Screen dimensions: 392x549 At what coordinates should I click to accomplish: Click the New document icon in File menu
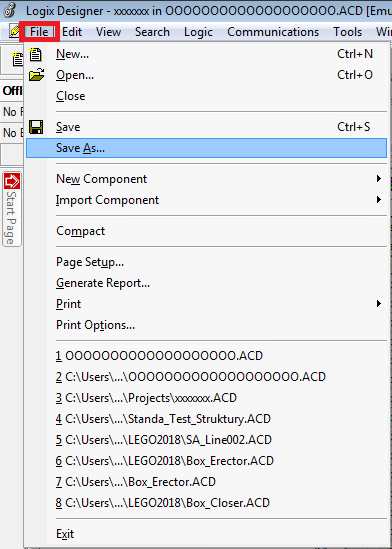pyautogui.click(x=35, y=54)
